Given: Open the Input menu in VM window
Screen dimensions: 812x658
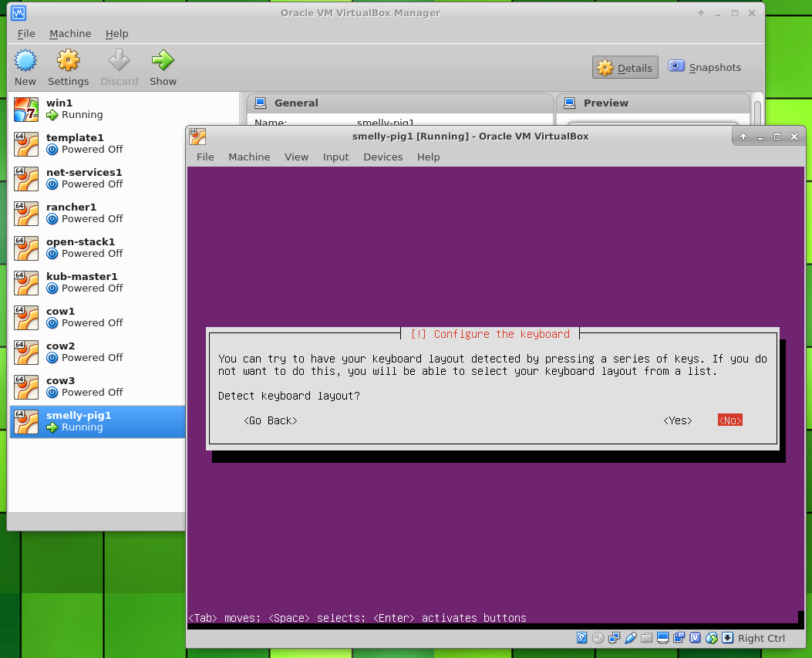Looking at the screenshot, I should pyautogui.click(x=335, y=157).
